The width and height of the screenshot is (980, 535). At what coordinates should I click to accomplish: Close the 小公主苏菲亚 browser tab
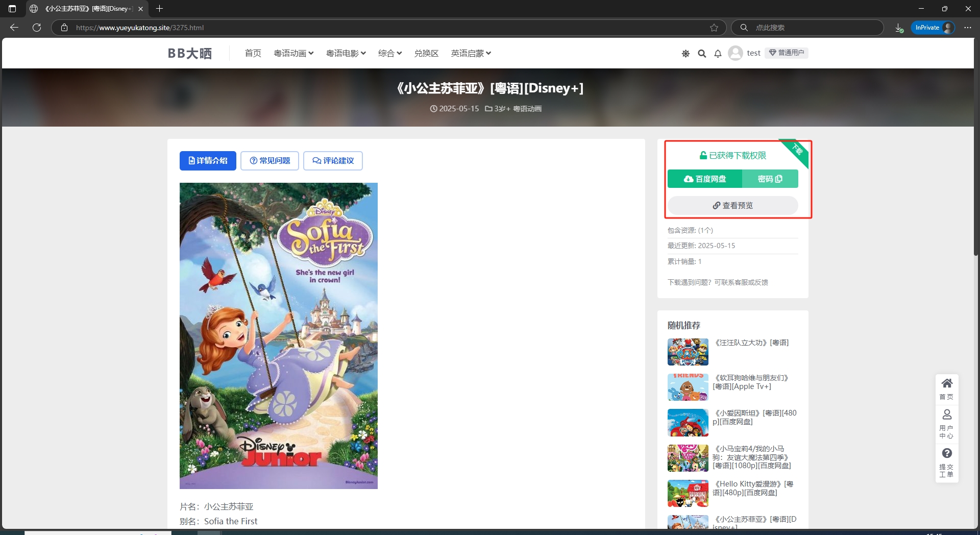click(140, 9)
